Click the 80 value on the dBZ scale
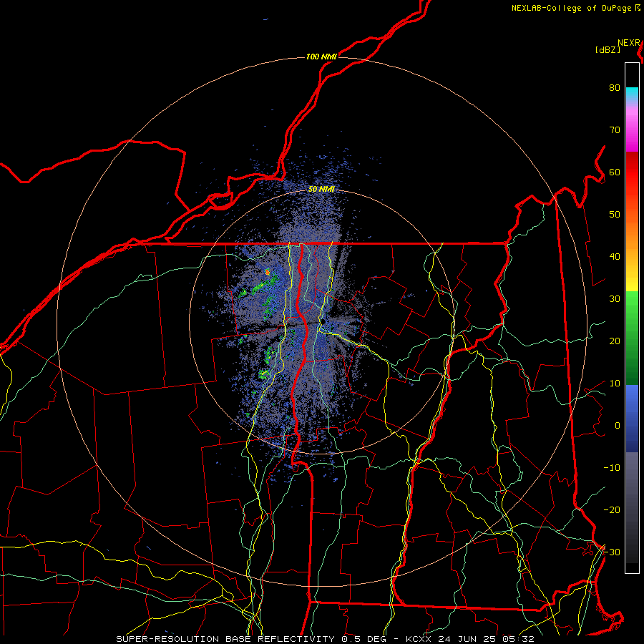Screen dimensions: 644x644 pos(615,88)
